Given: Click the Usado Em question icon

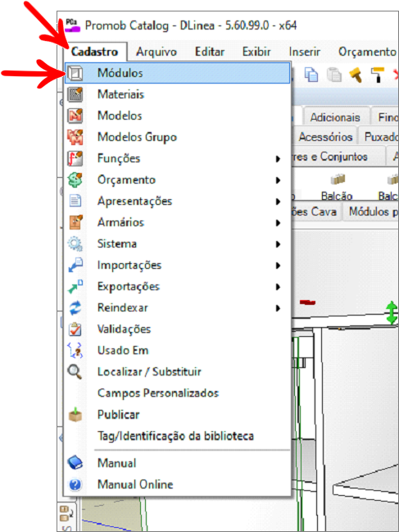Looking at the screenshot, I should click(75, 351).
